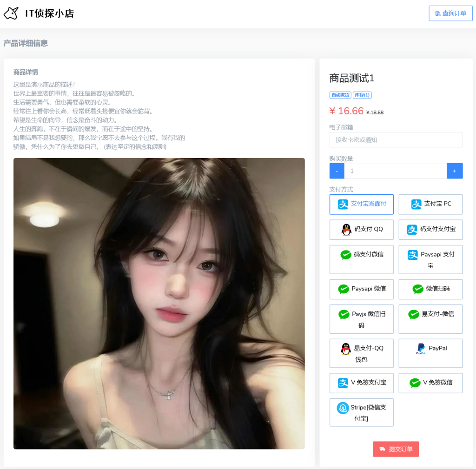Screen dimensions: 476x469
Task: Click the product image thumbnail
Action: click(159, 303)
